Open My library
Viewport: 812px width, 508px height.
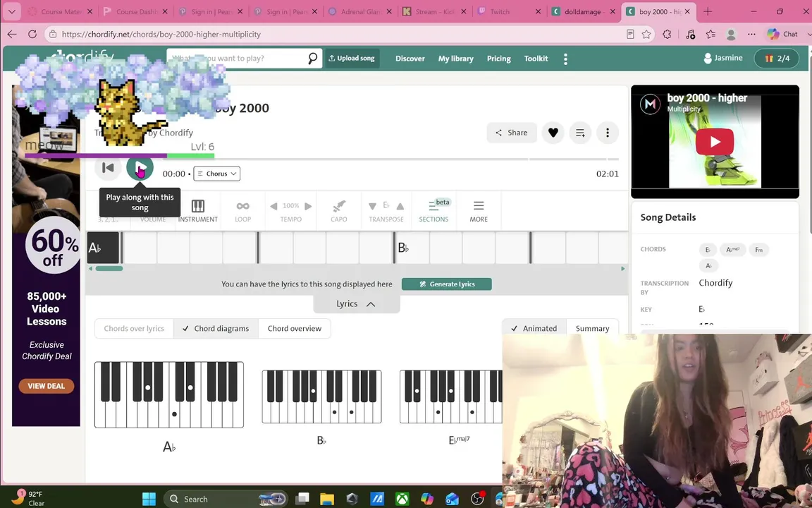456,59
